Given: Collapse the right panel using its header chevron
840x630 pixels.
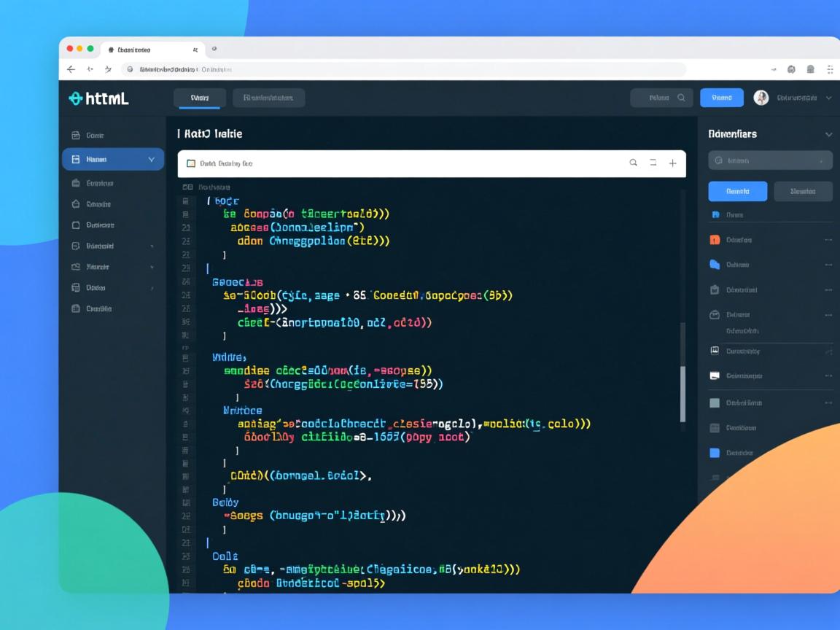Looking at the screenshot, I should [828, 134].
